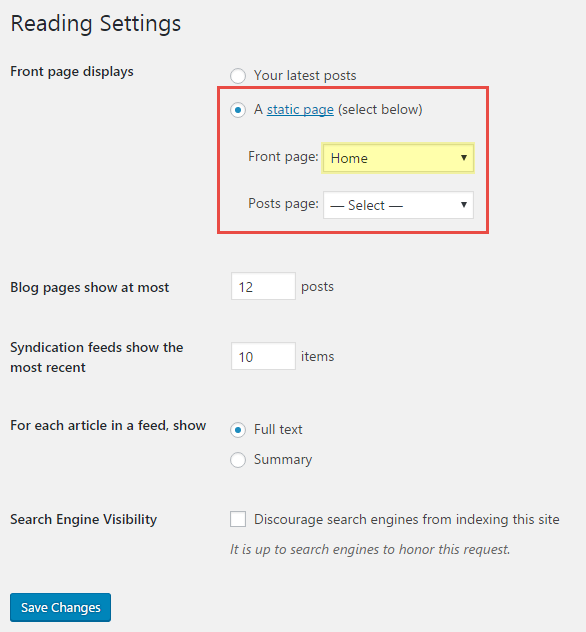Viewport: 586px width, 632px height.
Task: Select 'A static page' radio option
Action: [238, 110]
